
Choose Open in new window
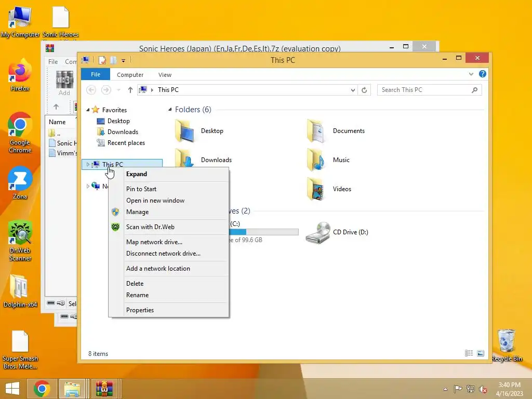(169, 201)
